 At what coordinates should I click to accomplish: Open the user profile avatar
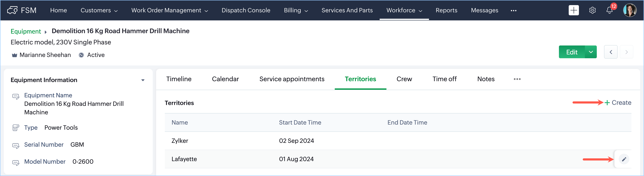tap(630, 10)
